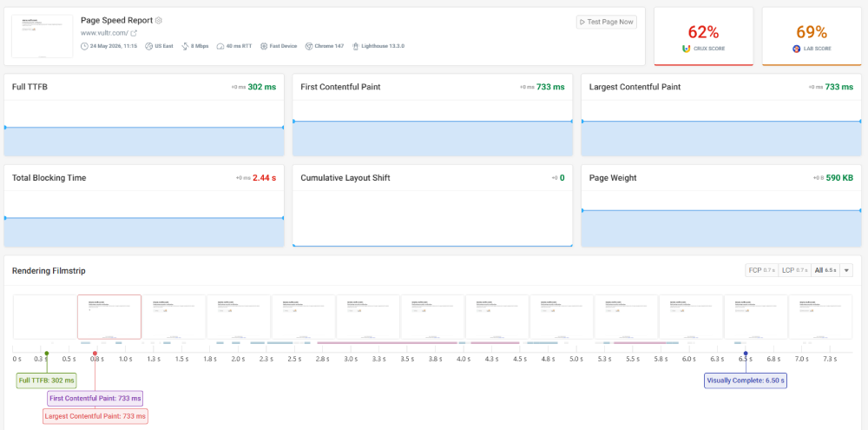Select the LCP 0.7 s filmstrip tab
The image size is (868, 430).
pyautogui.click(x=794, y=270)
